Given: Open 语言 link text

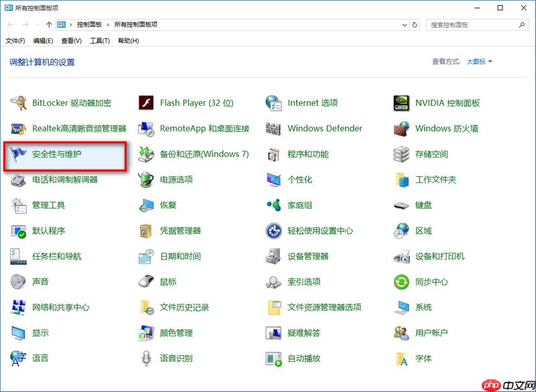Looking at the screenshot, I should point(40,358).
